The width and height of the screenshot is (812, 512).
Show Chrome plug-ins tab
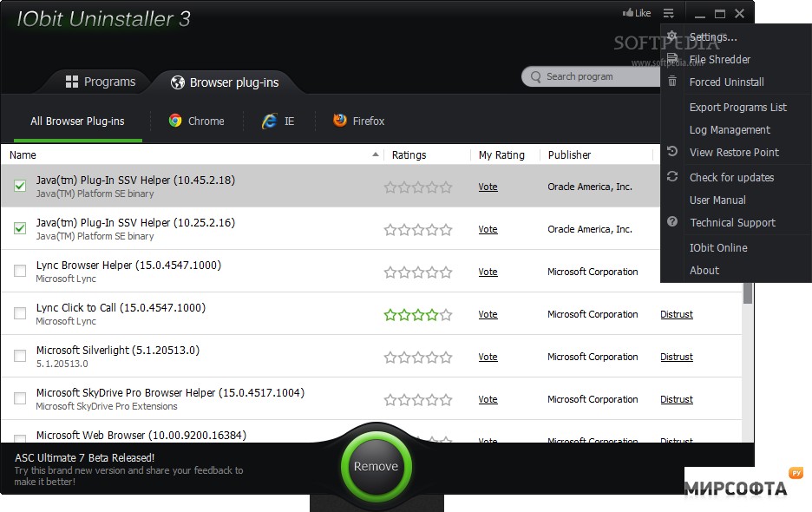point(196,121)
